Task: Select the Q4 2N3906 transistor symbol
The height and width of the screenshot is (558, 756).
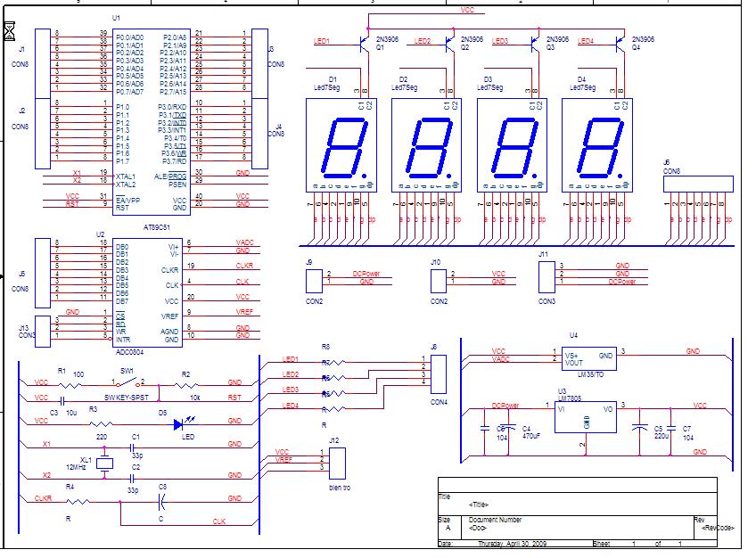Action: click(621, 45)
